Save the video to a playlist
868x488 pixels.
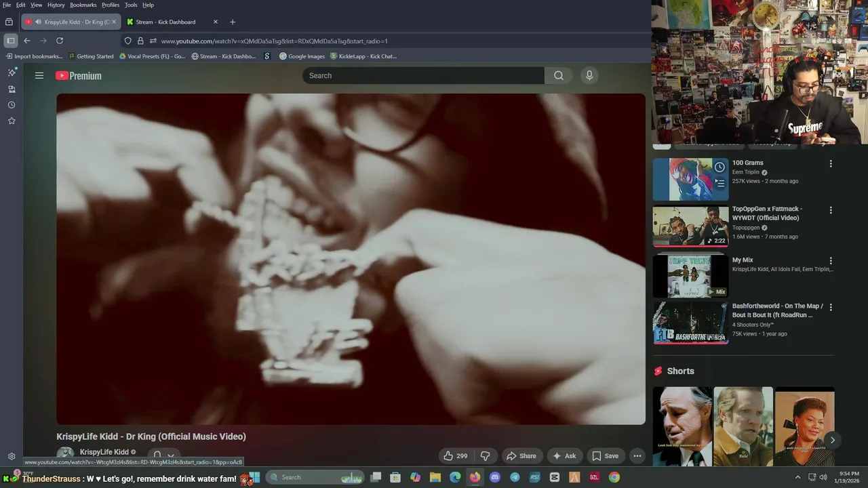(x=605, y=456)
